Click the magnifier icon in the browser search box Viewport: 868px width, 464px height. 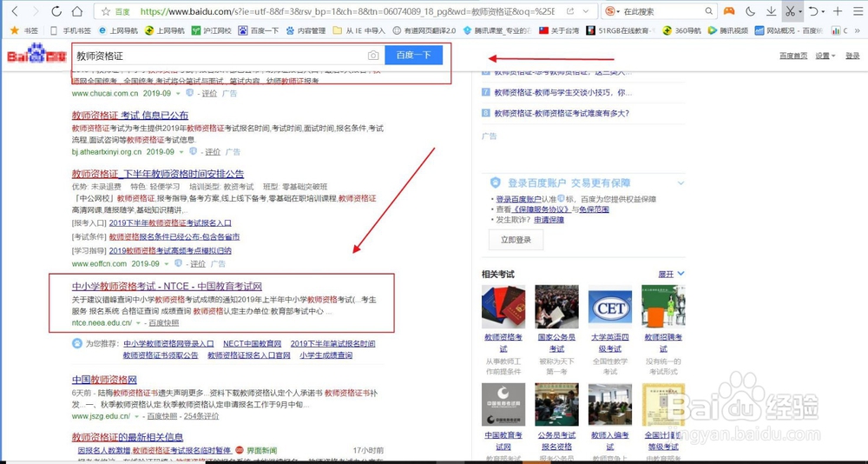pyautogui.click(x=709, y=11)
